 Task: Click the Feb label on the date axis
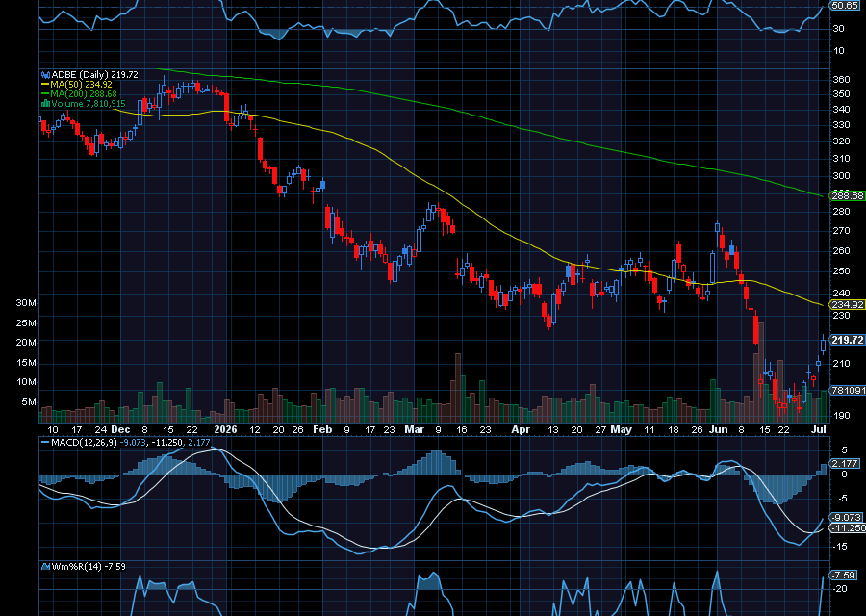click(x=322, y=429)
